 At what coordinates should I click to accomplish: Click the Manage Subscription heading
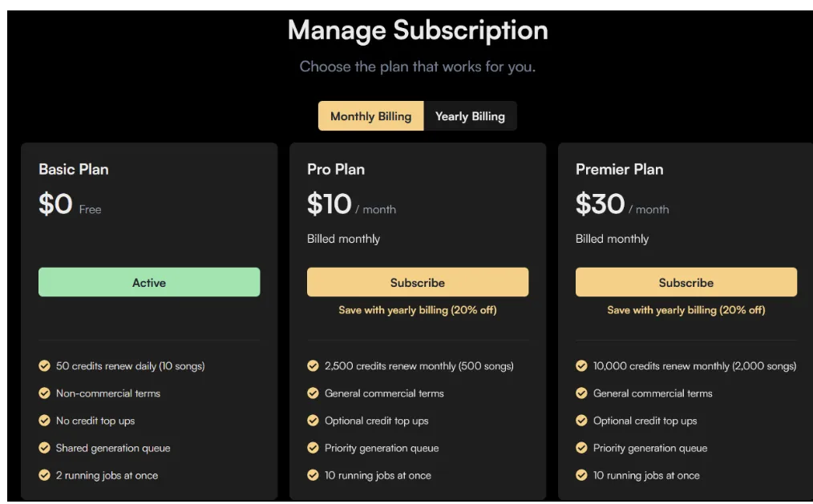418,30
